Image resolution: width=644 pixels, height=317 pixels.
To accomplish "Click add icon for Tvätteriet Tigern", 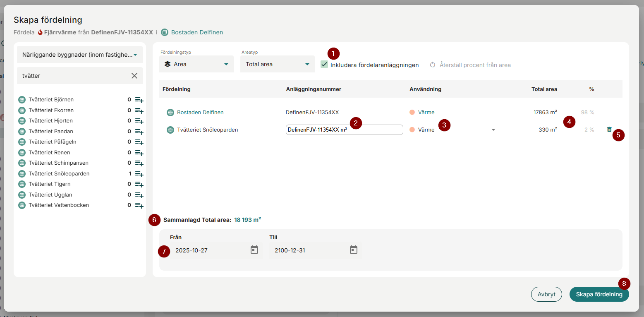I will click(139, 185).
